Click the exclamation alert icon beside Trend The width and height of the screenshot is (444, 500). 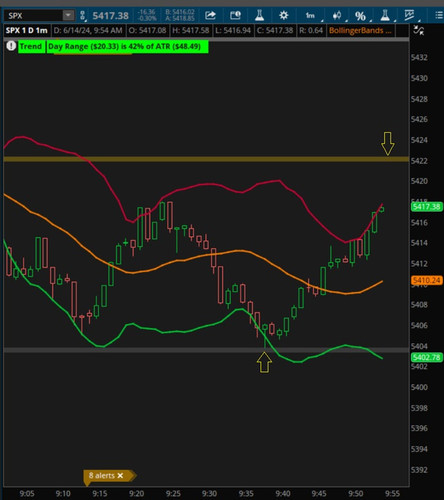[x=11, y=46]
